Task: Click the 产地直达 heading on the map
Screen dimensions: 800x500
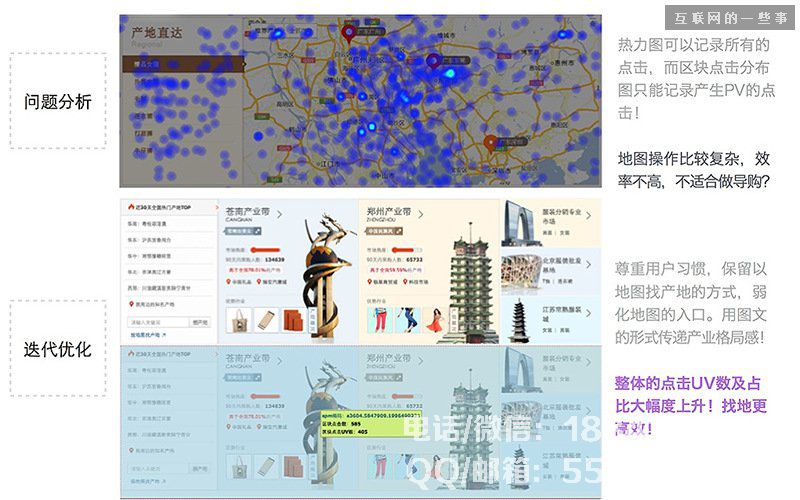Action: tap(157, 33)
